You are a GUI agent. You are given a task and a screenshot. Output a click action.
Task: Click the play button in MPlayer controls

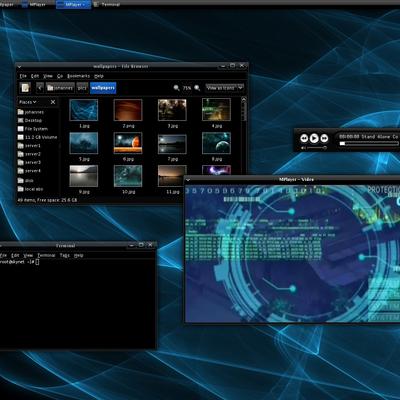(314, 138)
